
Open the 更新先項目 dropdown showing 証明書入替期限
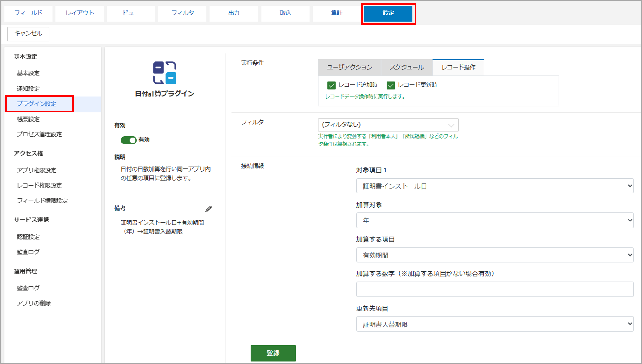(x=495, y=324)
